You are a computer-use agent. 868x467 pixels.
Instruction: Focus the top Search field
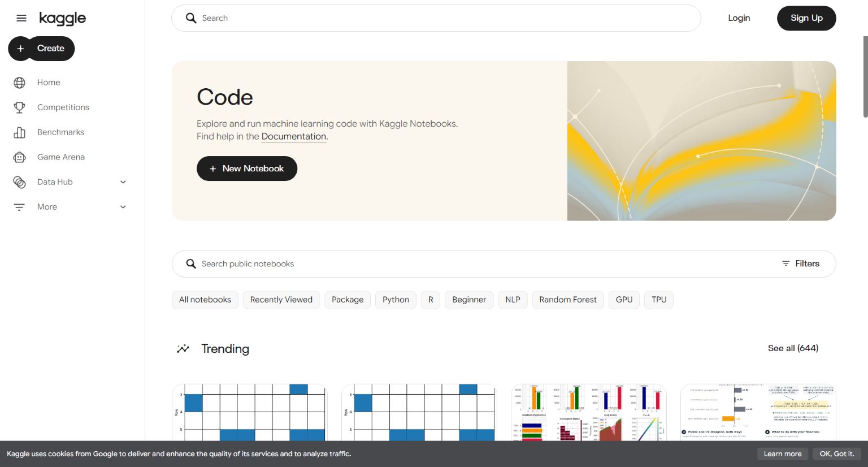click(x=436, y=18)
